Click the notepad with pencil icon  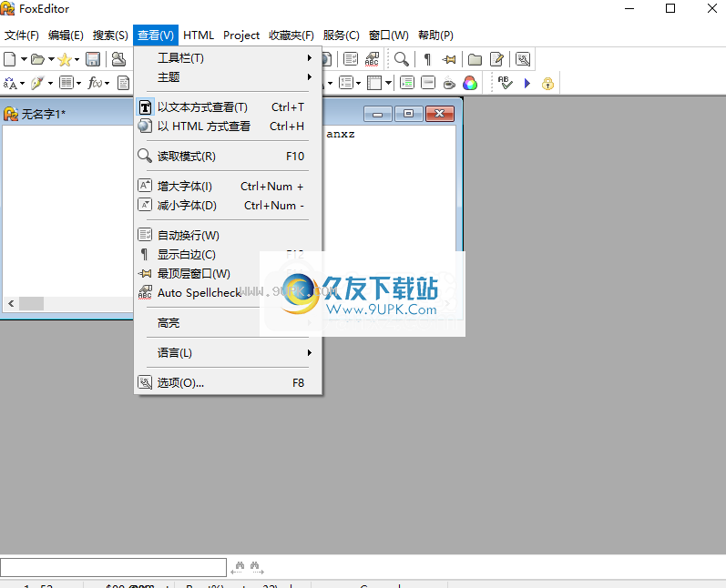pos(496,59)
